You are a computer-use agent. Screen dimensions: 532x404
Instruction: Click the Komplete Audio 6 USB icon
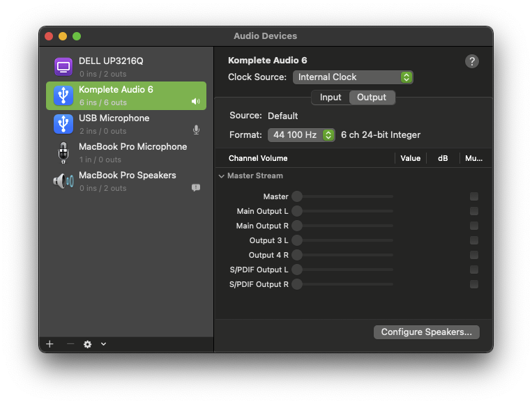coord(63,95)
